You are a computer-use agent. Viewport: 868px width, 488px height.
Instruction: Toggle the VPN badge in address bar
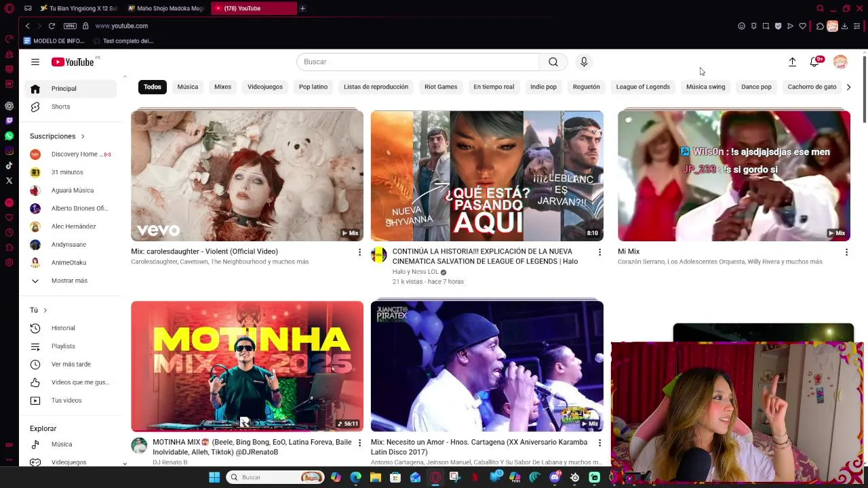click(70, 26)
